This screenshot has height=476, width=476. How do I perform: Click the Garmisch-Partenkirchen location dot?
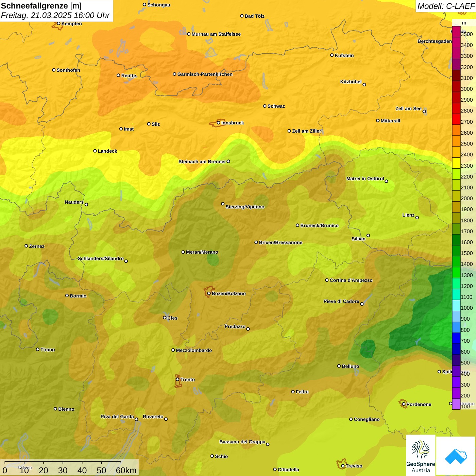[x=174, y=74]
